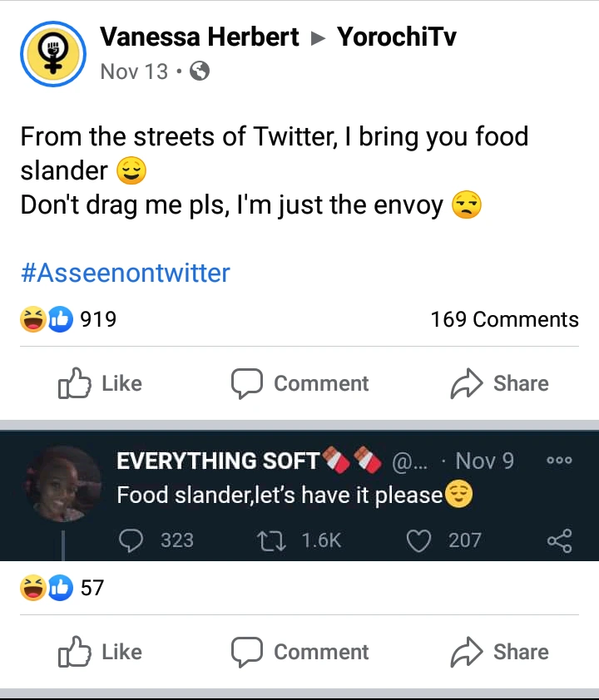Visit the YorochiTv group link
This screenshot has width=599, height=700.
point(396,37)
